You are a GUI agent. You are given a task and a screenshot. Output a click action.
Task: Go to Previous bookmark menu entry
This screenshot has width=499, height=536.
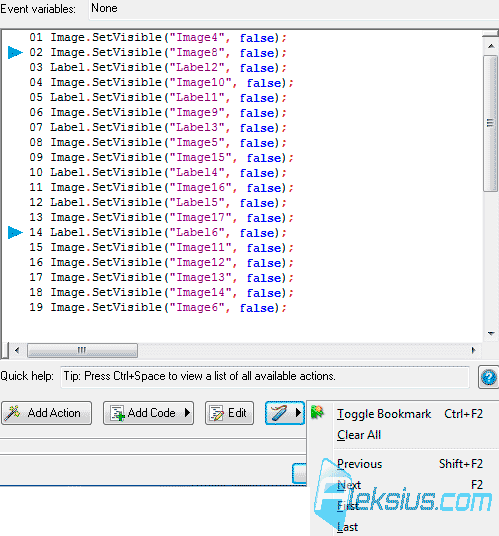(x=360, y=464)
